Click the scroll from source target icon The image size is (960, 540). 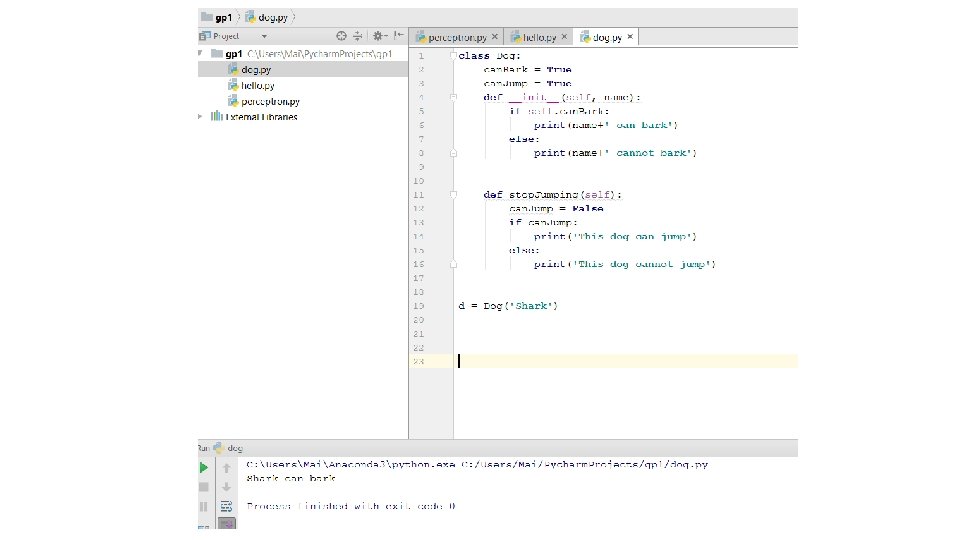342,36
